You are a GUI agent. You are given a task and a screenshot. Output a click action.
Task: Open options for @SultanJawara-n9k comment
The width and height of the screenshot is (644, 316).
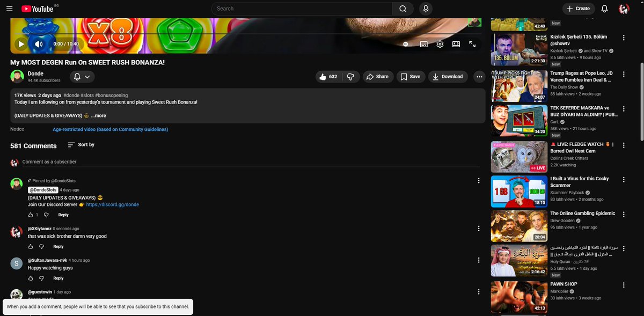[x=479, y=260]
